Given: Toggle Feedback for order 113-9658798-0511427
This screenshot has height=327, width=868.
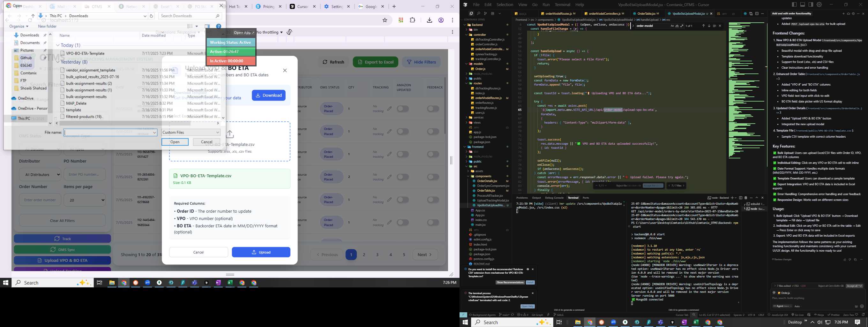Looking at the screenshot, I should tap(433, 154).
